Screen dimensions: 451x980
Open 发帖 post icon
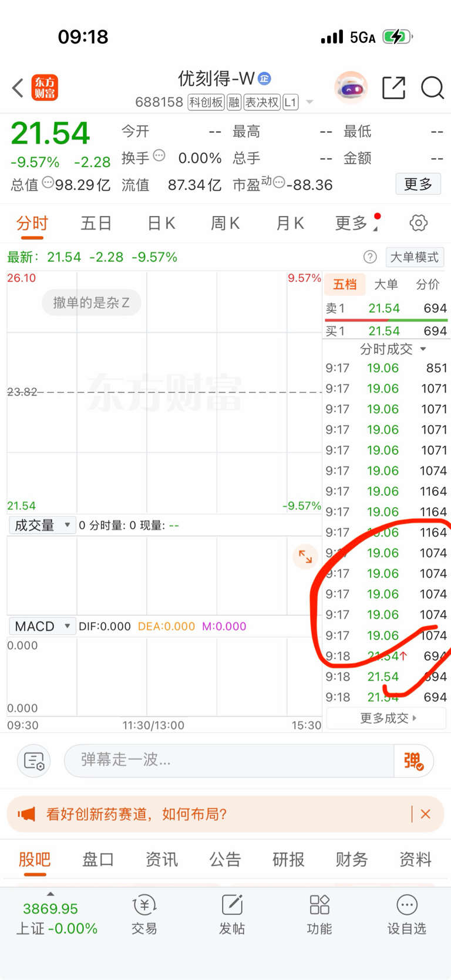(232, 914)
